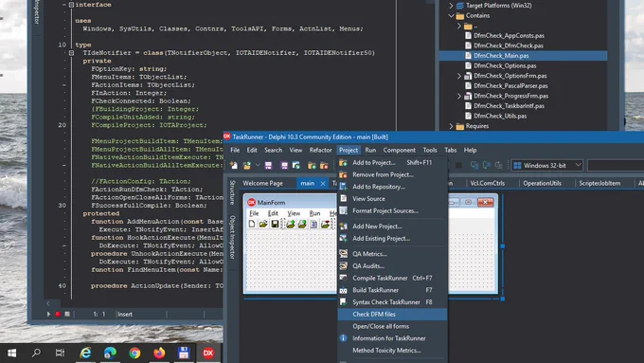This screenshot has width=644, height=363.
Task: Switch to the Welcome Page tab
Action: pos(263,183)
